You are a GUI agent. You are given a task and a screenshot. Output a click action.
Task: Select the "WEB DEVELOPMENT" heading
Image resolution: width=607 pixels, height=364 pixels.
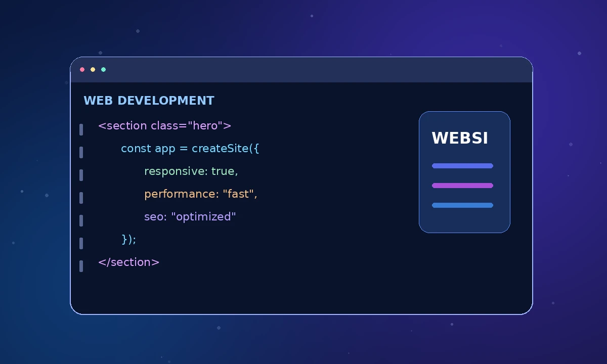point(149,101)
